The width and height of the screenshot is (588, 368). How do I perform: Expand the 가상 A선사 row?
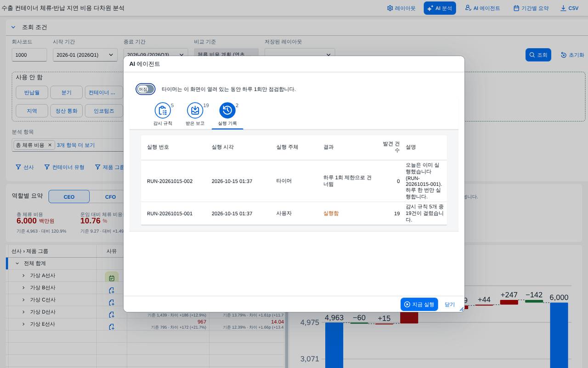[23, 276]
